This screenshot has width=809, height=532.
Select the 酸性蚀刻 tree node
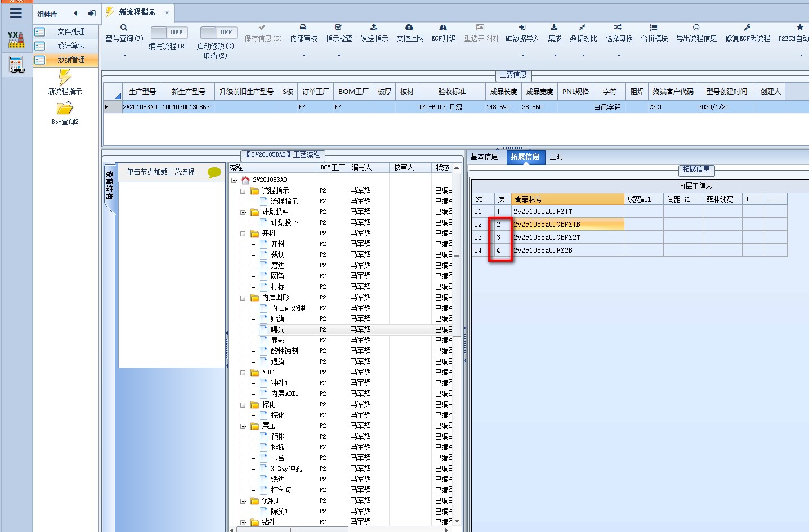click(x=284, y=351)
